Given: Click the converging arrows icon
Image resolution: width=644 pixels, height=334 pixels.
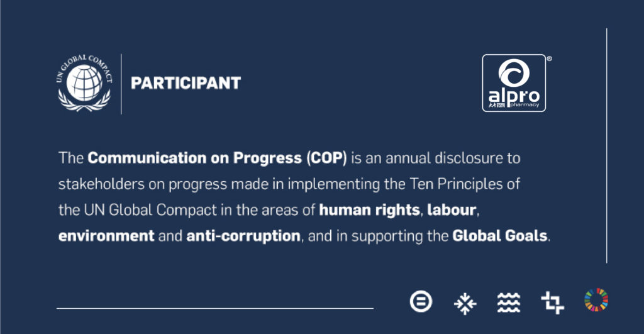Looking at the screenshot, I should pos(465,304).
